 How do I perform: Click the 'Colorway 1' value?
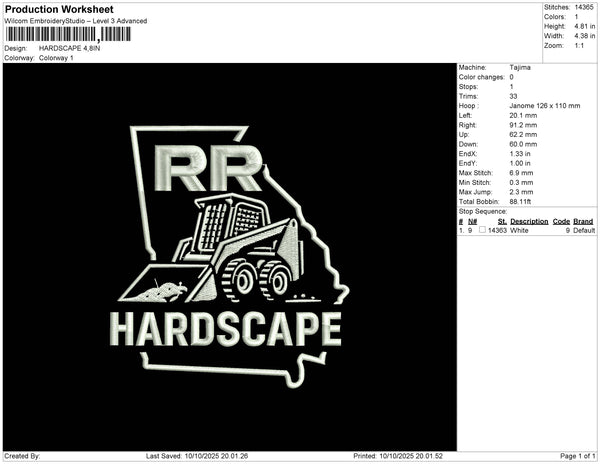[56, 58]
